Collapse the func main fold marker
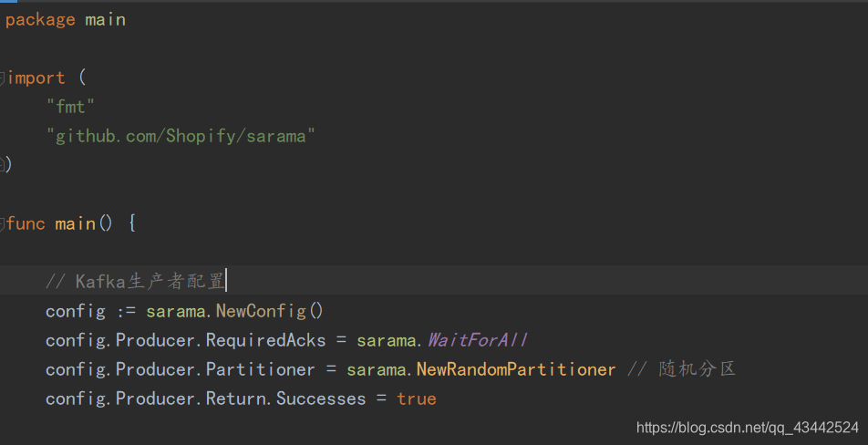This screenshot has height=445, width=868. coord(2,224)
